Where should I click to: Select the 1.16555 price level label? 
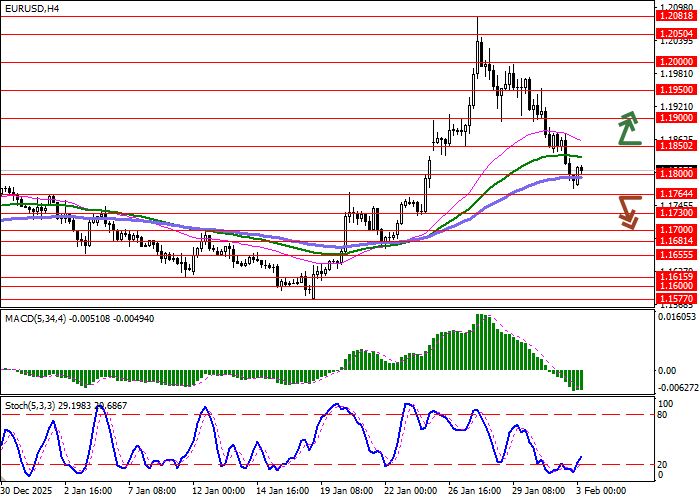[x=676, y=255]
